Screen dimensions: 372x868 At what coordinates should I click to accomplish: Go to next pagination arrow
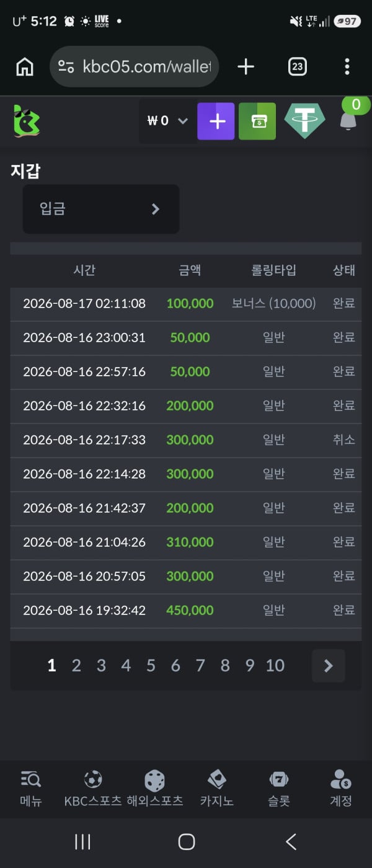point(329,666)
